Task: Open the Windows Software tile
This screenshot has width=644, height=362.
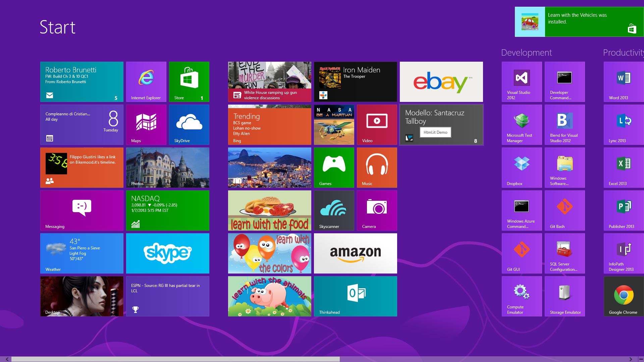Action: (x=565, y=168)
